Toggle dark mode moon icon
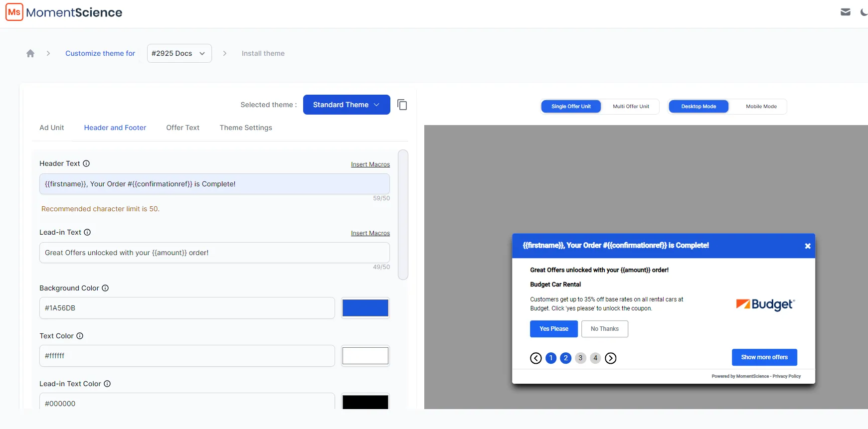The width and height of the screenshot is (868, 429). (864, 12)
